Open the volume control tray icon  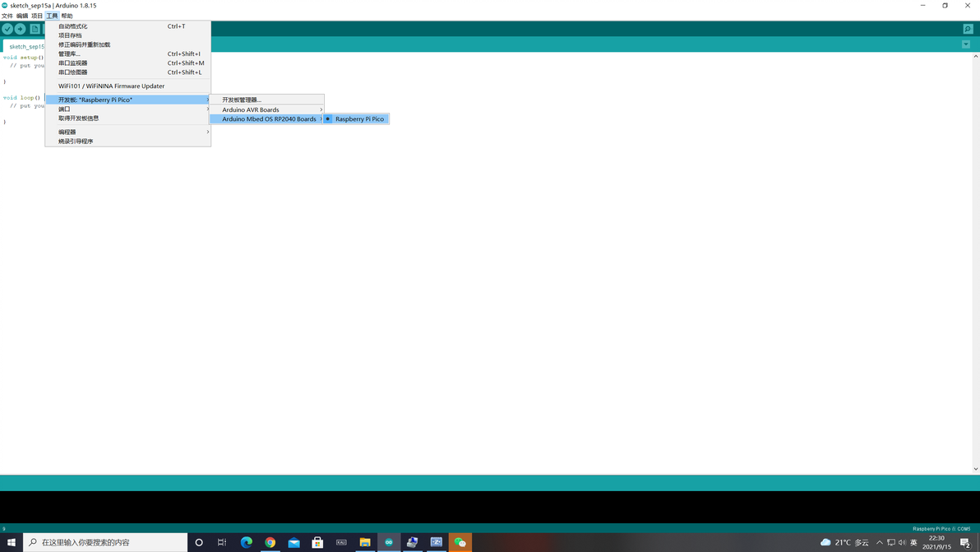pos(902,542)
